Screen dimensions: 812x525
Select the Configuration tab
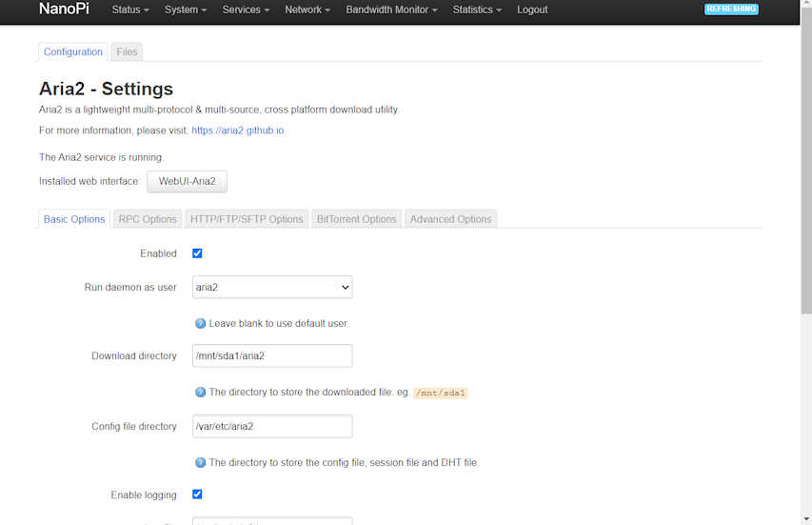(73, 51)
